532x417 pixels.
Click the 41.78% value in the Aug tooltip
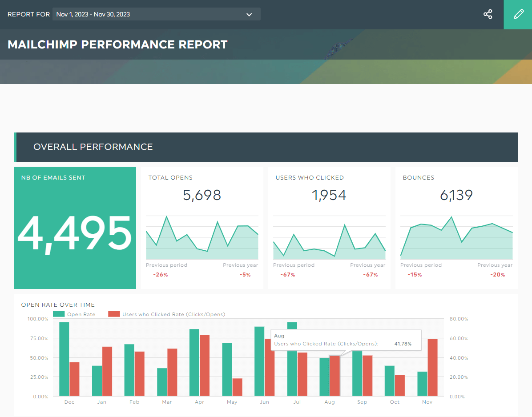click(403, 344)
